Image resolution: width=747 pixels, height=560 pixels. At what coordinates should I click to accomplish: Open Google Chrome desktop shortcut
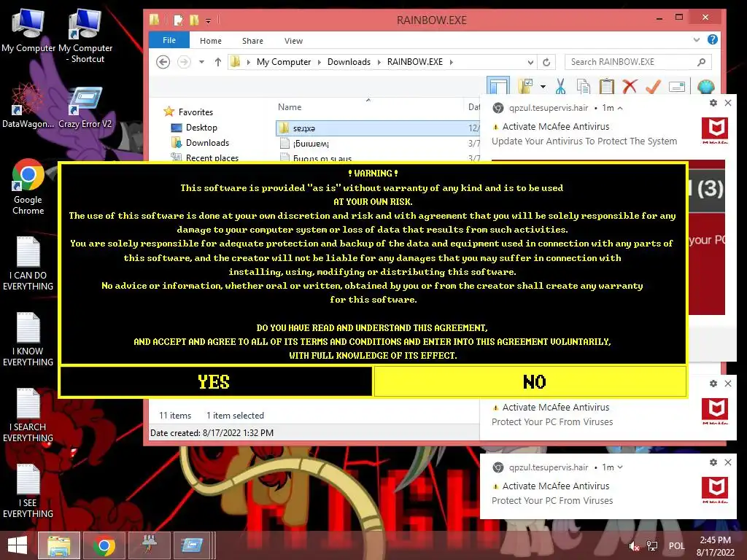click(x=28, y=186)
